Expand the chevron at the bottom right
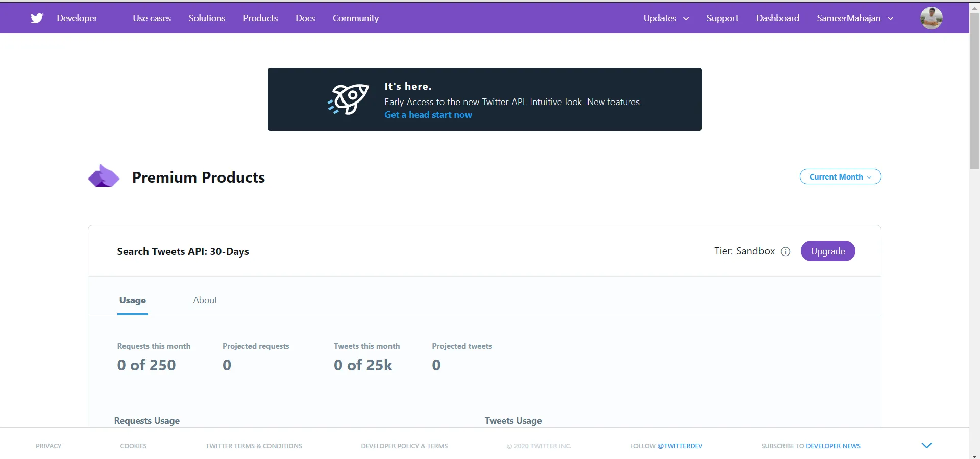Screen dimensions: 980x459 tap(926, 445)
